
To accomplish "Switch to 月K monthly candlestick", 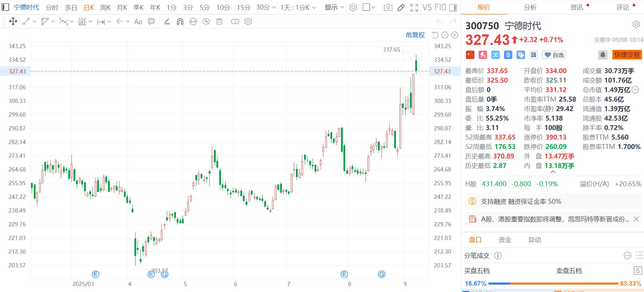I will point(122,7).
